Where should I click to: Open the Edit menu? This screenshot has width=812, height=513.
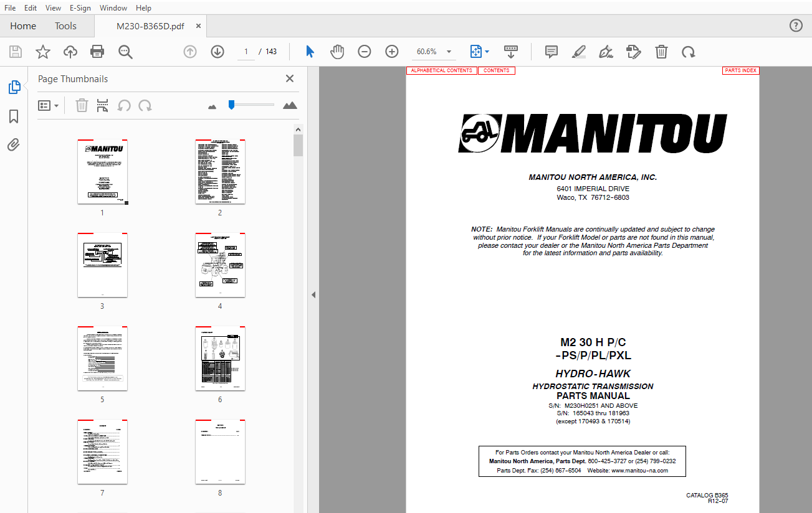pos(31,8)
